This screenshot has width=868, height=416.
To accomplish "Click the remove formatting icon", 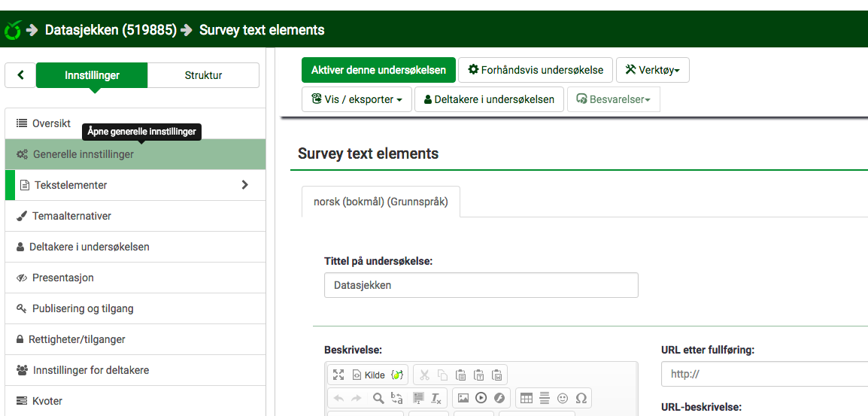I will point(436,398).
